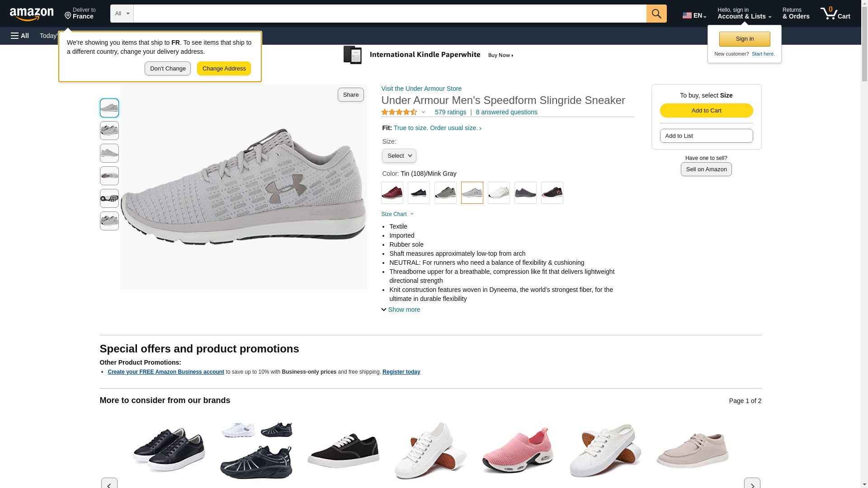Viewport: 868px width, 488px height.
Task: Visit the Under Armour Store link
Action: 421,89
